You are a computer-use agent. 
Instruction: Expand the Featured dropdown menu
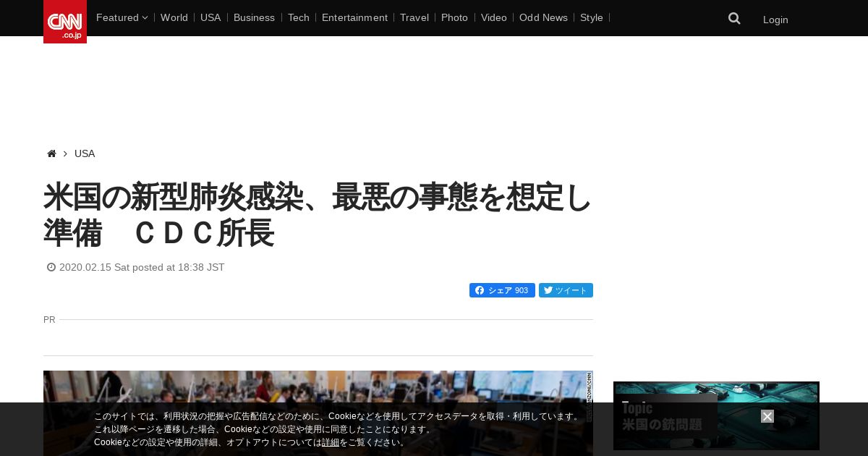tap(122, 17)
